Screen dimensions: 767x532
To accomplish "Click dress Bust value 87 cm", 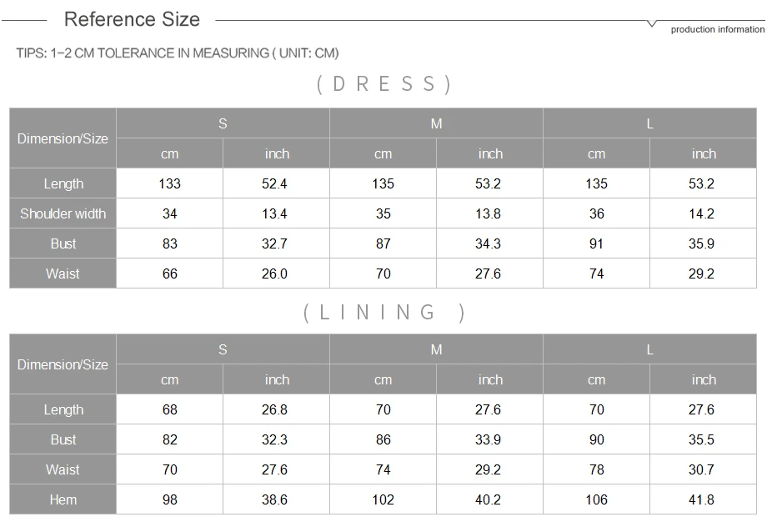I will pyautogui.click(x=383, y=243).
